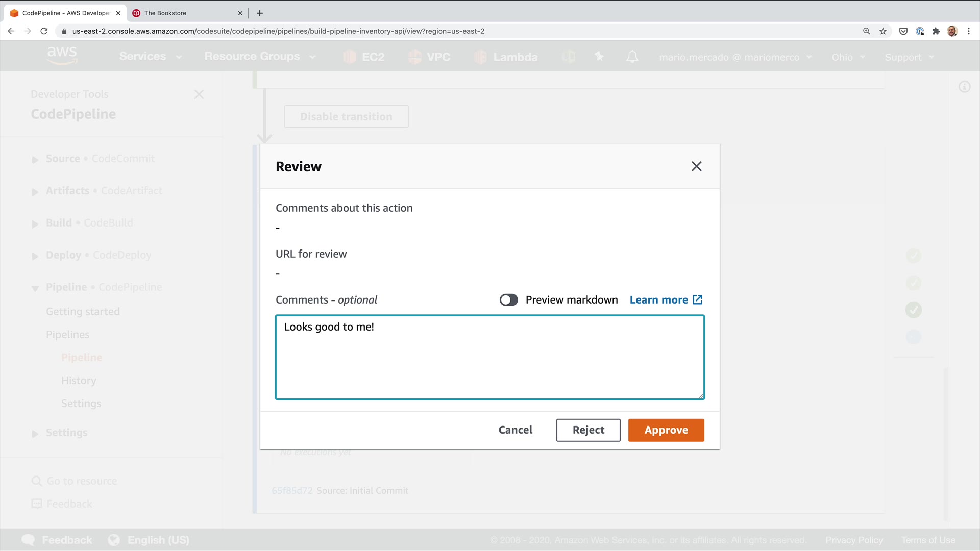This screenshot has width=980, height=551.
Task: Close the Review dialog with X icon
Action: pyautogui.click(x=696, y=166)
